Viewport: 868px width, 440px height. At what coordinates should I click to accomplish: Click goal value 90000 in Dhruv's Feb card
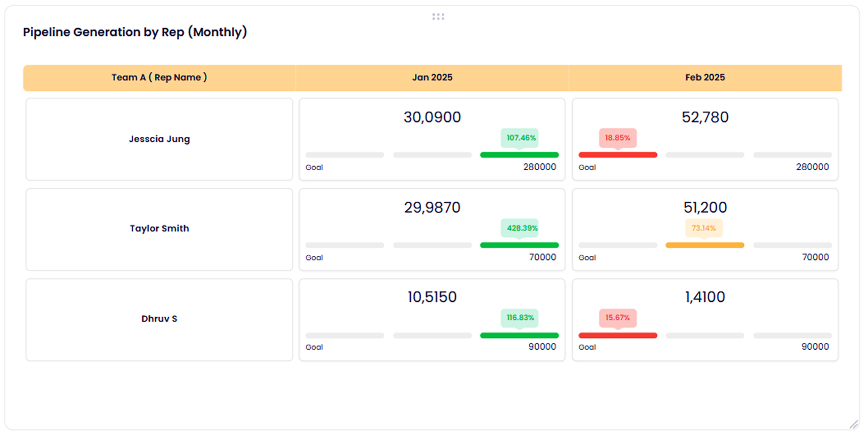click(815, 347)
